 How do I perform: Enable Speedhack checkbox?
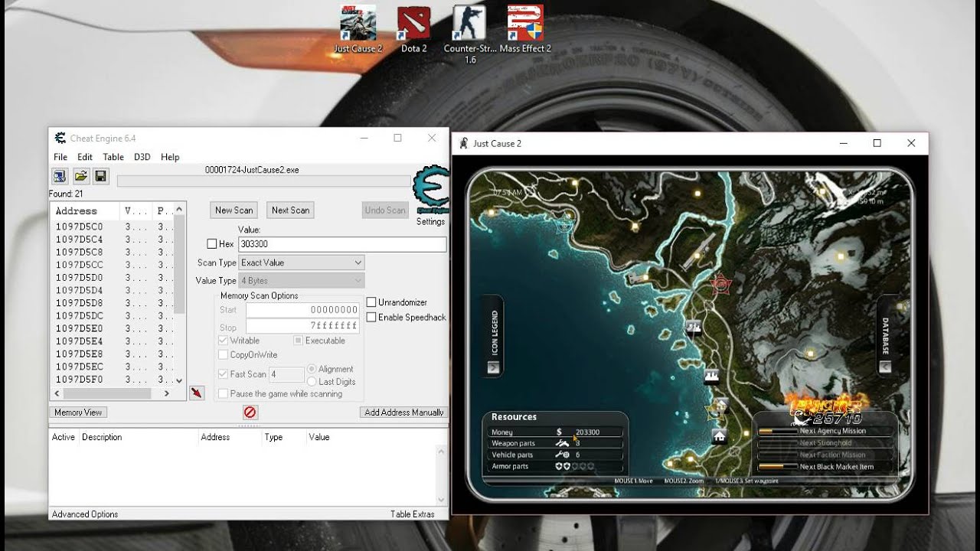(x=371, y=316)
